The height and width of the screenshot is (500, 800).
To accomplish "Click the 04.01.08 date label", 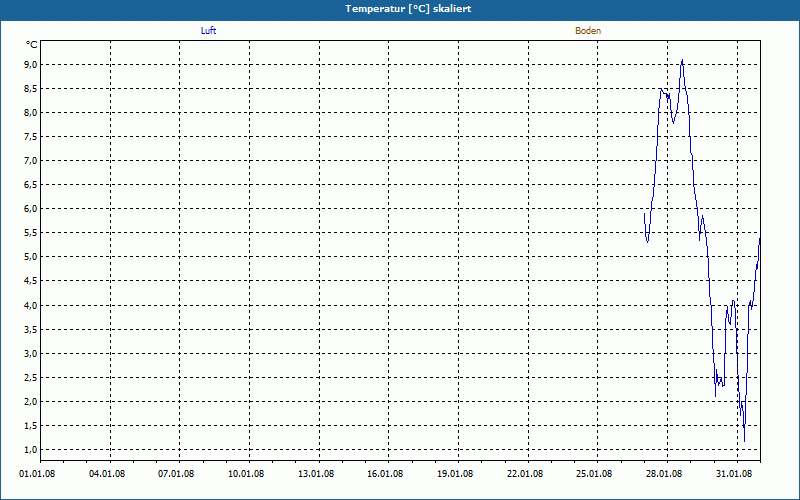I will point(107,474).
